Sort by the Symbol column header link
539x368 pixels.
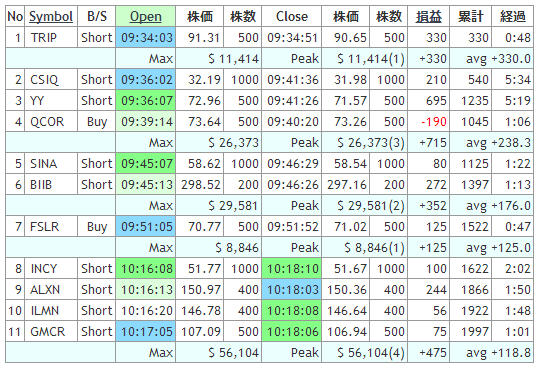pyautogui.click(x=51, y=16)
